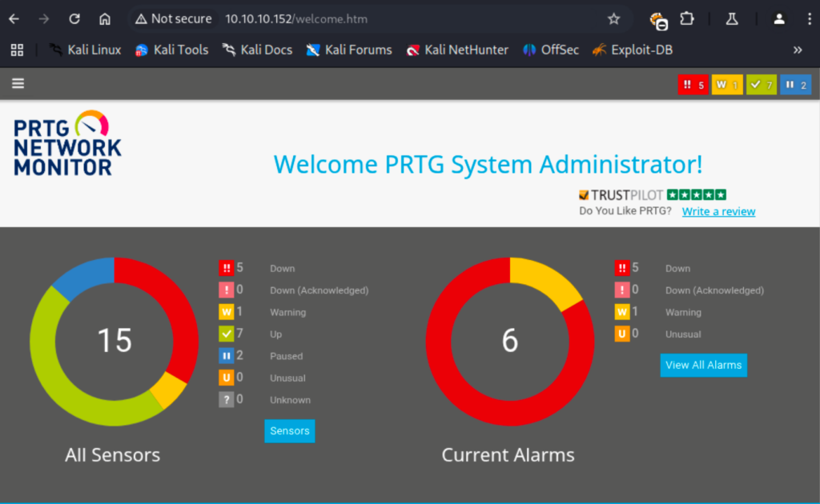
Task: Open the Kali Linux bookmark
Action: pos(85,50)
